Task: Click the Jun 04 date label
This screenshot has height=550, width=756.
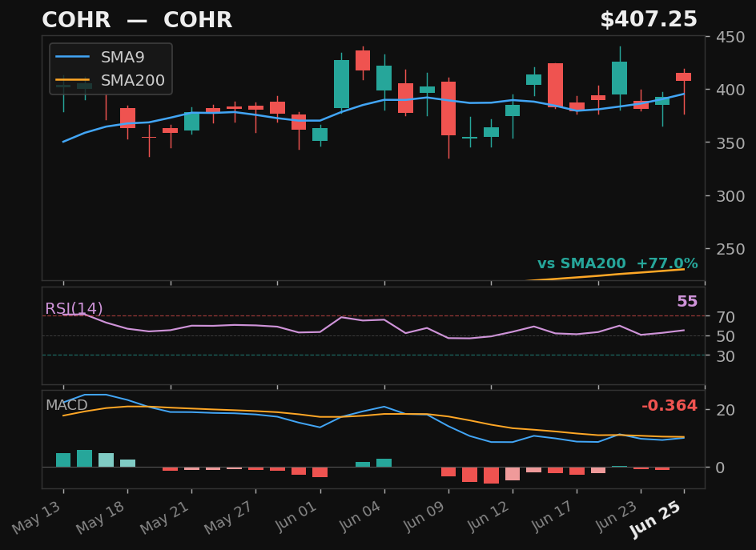Action: coord(360,516)
